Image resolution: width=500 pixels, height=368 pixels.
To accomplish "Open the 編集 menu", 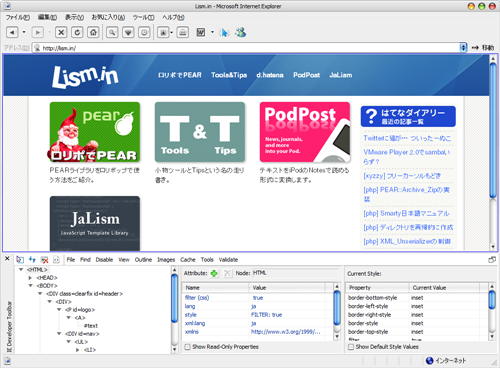I will pyautogui.click(x=47, y=17).
